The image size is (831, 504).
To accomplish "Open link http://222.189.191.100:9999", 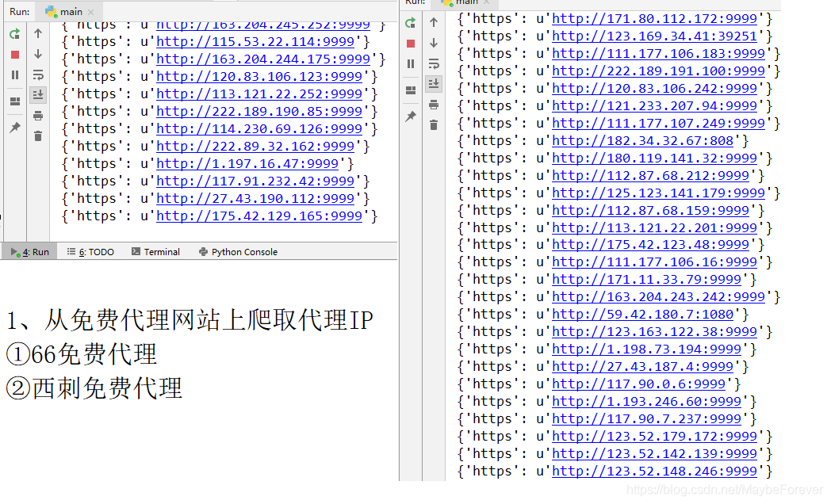I will [x=659, y=71].
